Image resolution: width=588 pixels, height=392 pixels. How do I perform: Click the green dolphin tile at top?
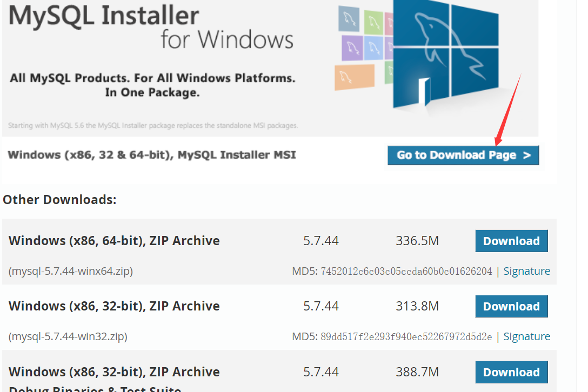pos(373,23)
